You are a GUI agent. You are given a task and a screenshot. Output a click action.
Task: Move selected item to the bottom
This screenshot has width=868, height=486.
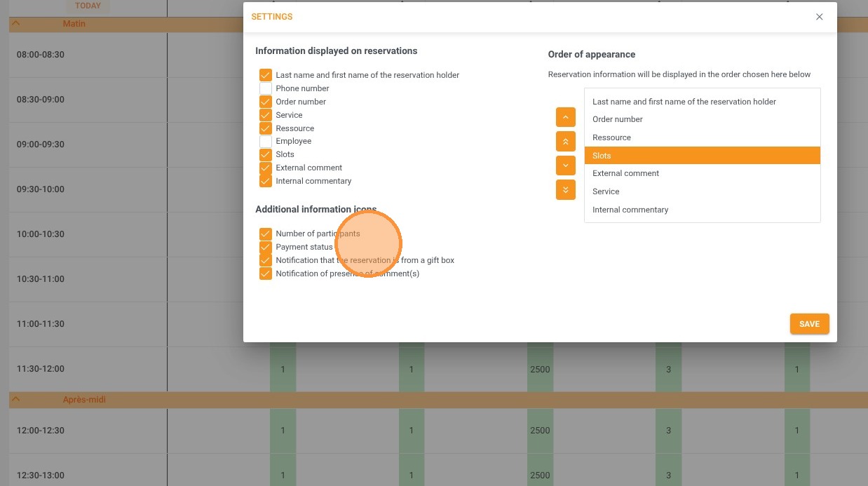tap(565, 189)
